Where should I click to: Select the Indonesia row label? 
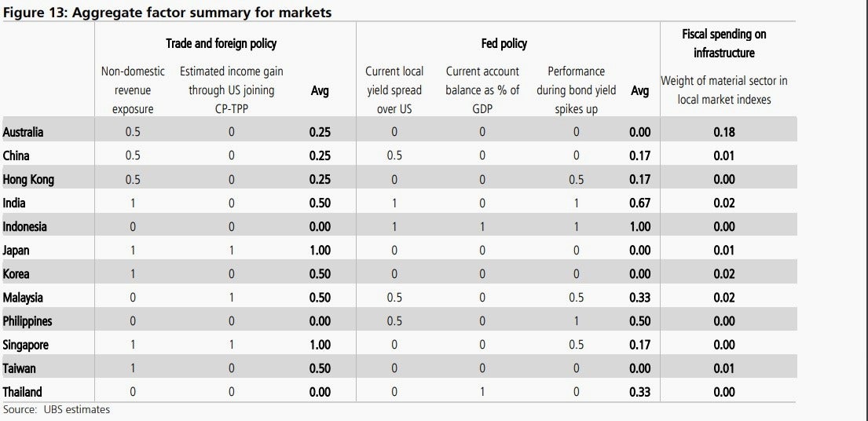pos(25,227)
